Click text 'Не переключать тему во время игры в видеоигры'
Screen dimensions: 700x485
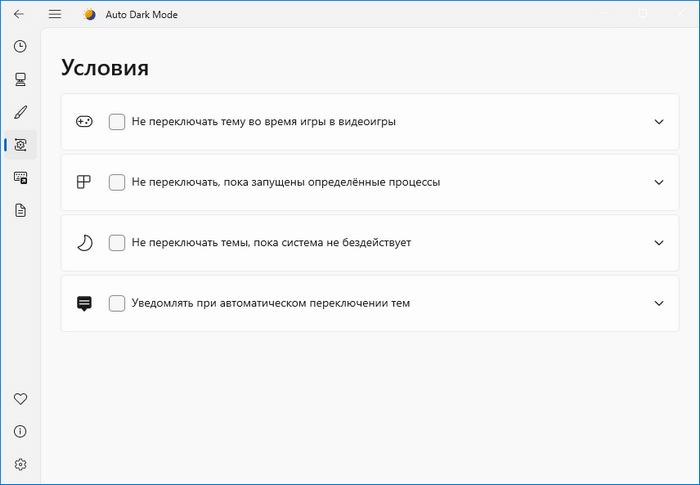pos(263,121)
